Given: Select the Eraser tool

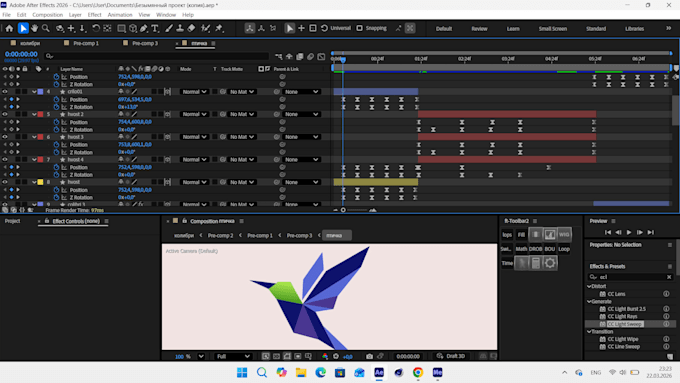Looking at the screenshot, I should pos(191,29).
